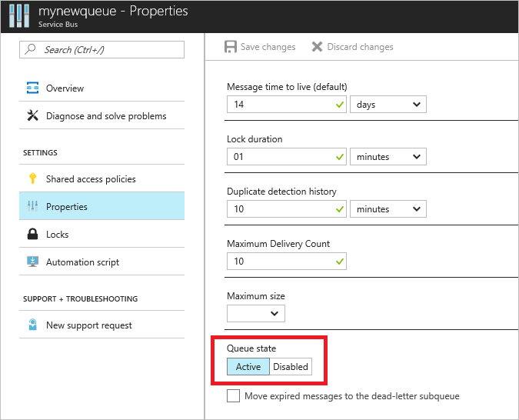Click 'Message time to live (default)' label
The height and width of the screenshot is (420, 519).
[x=287, y=87]
